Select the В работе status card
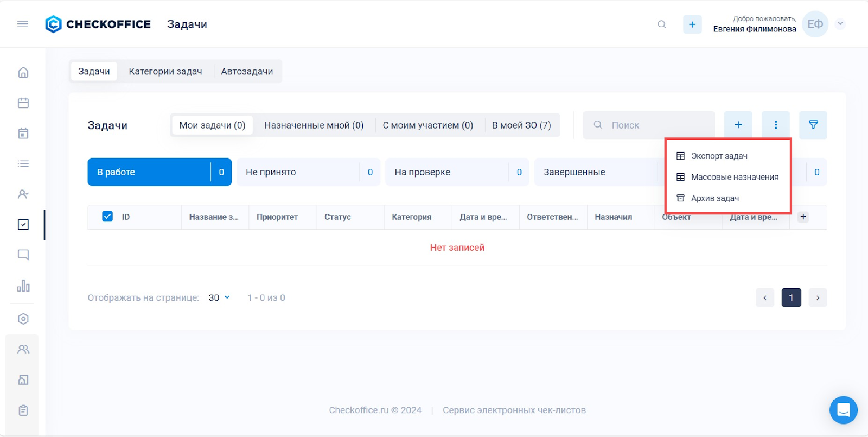The width and height of the screenshot is (868, 437). coord(159,172)
